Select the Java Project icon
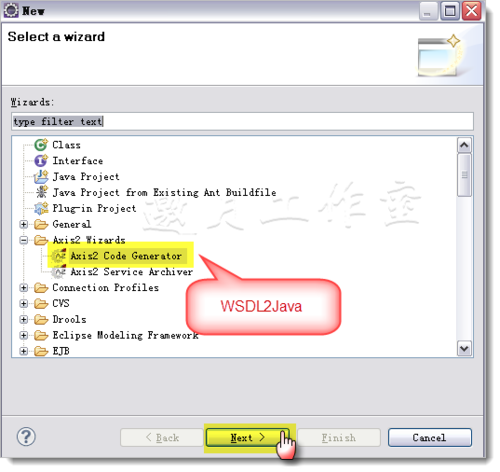 pyautogui.click(x=41, y=177)
